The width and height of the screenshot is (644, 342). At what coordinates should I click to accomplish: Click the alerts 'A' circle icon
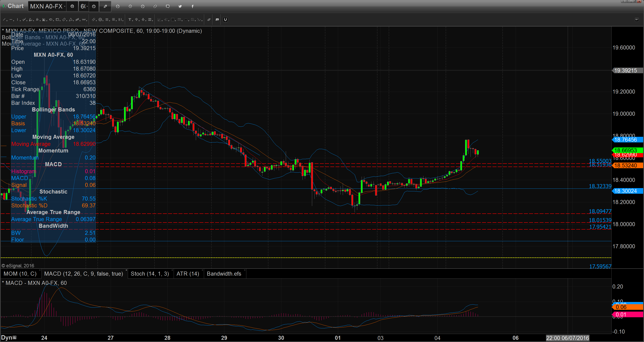(x=143, y=6)
